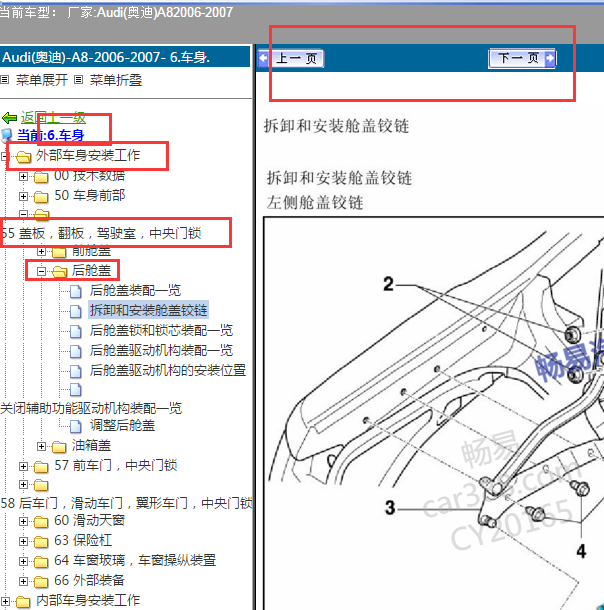The image size is (604, 610).
Task: Click the 60 滑动天窗 folder icon
Action: tap(41, 522)
